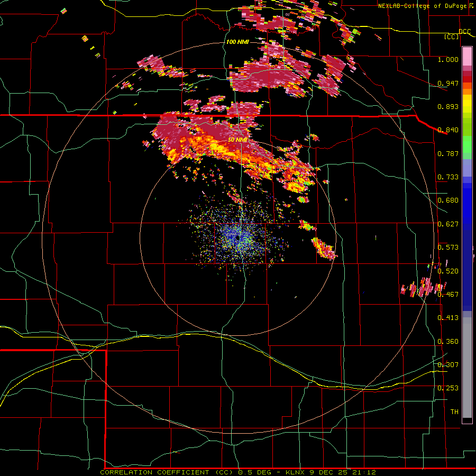Image resolution: width=476 pixels, height=476 pixels.
Task: Select the 0.840 scale value
Action: pos(448,130)
